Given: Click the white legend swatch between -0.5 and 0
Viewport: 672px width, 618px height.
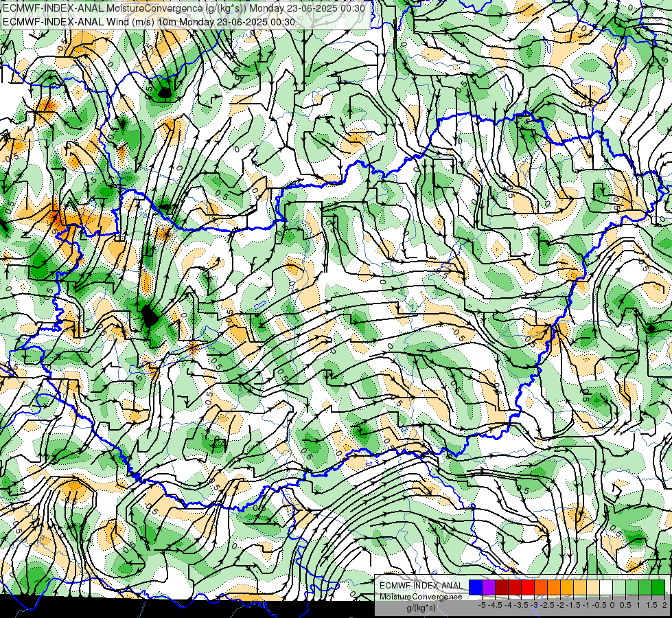Looking at the screenshot, I should [x=606, y=588].
